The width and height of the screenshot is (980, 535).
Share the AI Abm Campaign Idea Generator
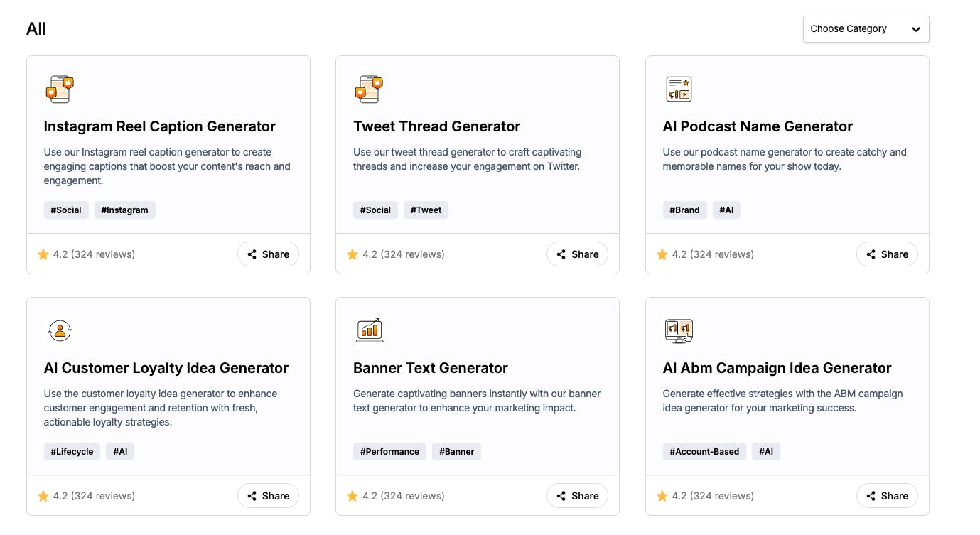coord(887,496)
